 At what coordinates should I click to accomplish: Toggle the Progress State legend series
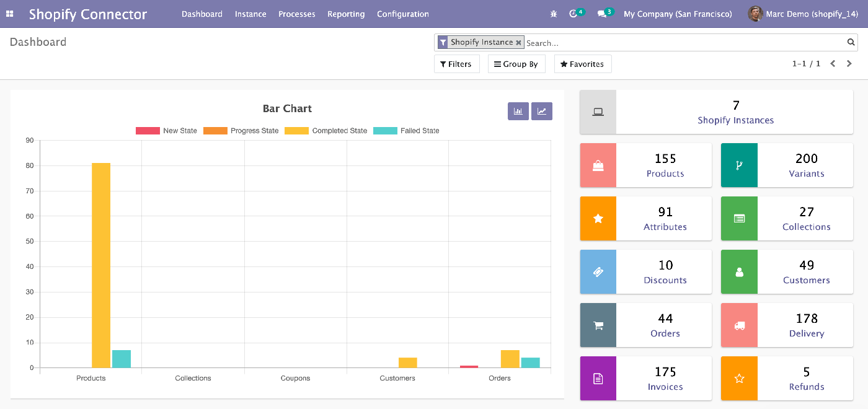tap(241, 131)
